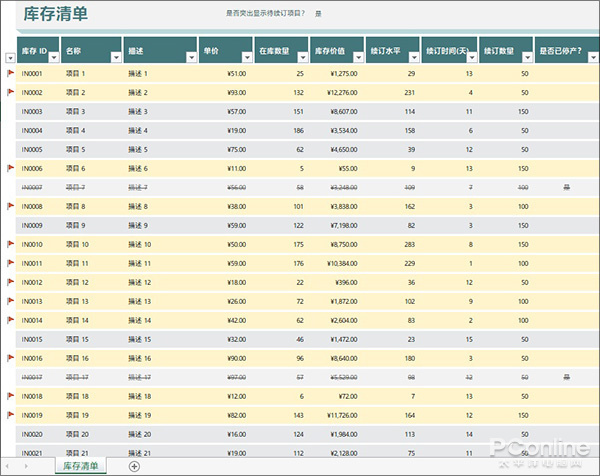Screen dimensions: 600x476
Task: Select the IN0003 inventory ID cell
Action: (x=32, y=111)
